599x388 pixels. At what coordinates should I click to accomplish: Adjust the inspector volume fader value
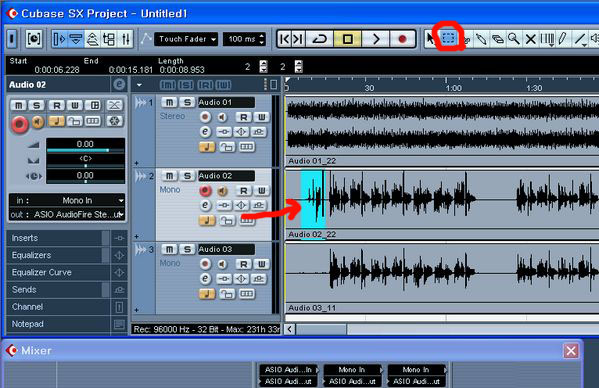(85, 144)
